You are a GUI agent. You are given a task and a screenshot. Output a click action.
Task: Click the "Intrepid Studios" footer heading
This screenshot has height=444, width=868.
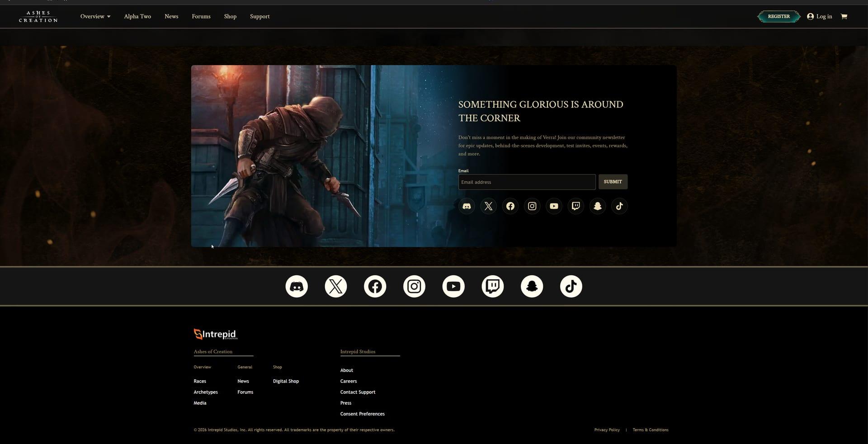point(358,351)
